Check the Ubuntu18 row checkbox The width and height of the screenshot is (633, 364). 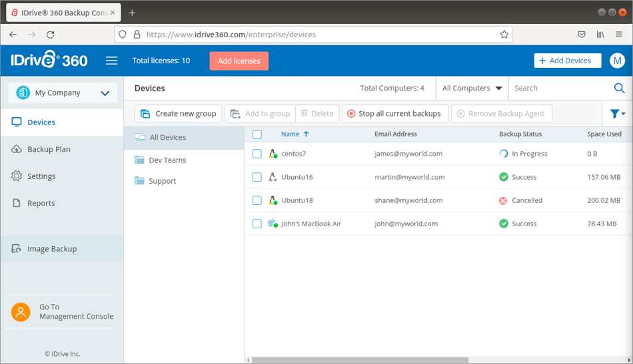[257, 200]
